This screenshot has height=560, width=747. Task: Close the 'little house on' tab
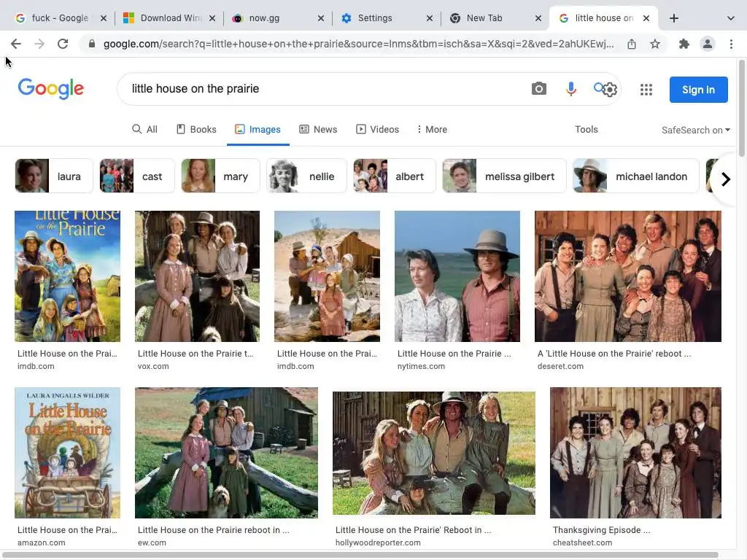tap(646, 18)
